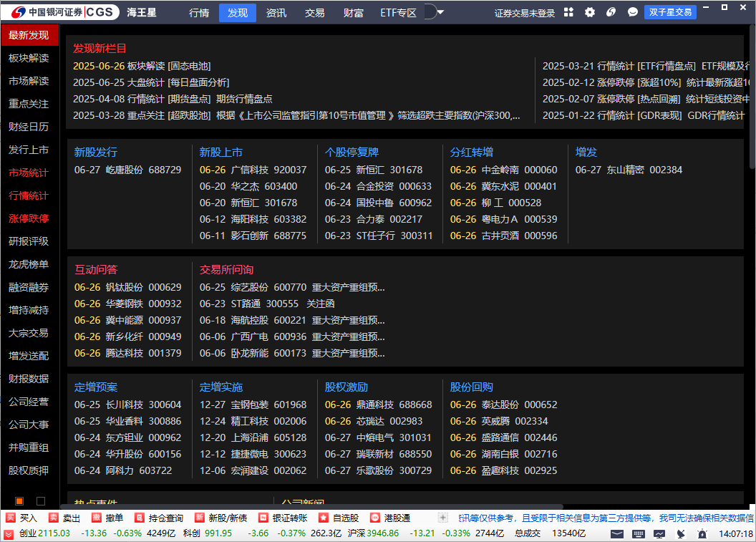The height and width of the screenshot is (542, 756).
Task: Open the chat message bubble icon
Action: click(633, 12)
